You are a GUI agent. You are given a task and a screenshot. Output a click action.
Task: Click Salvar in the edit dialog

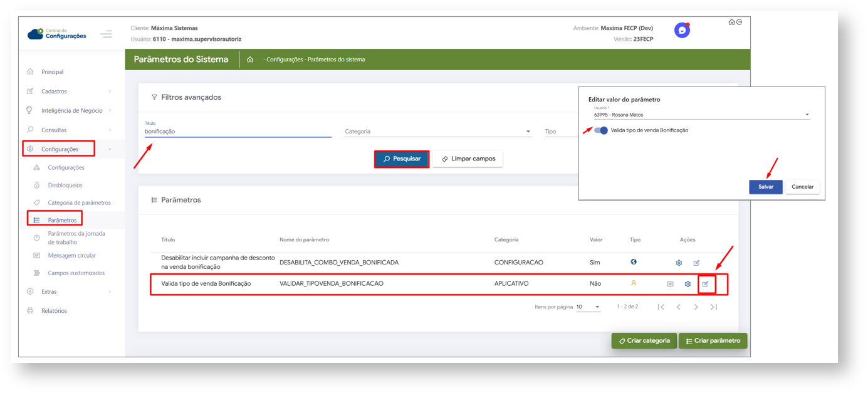[x=765, y=187]
